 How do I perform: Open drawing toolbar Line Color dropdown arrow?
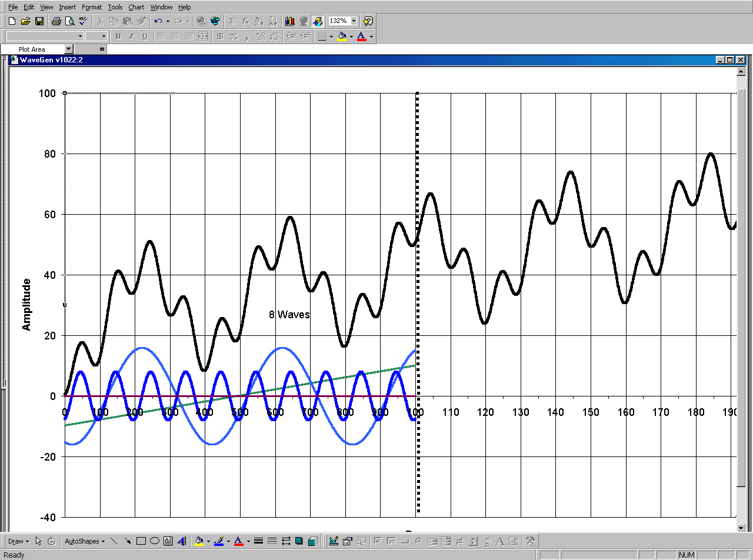(x=228, y=541)
